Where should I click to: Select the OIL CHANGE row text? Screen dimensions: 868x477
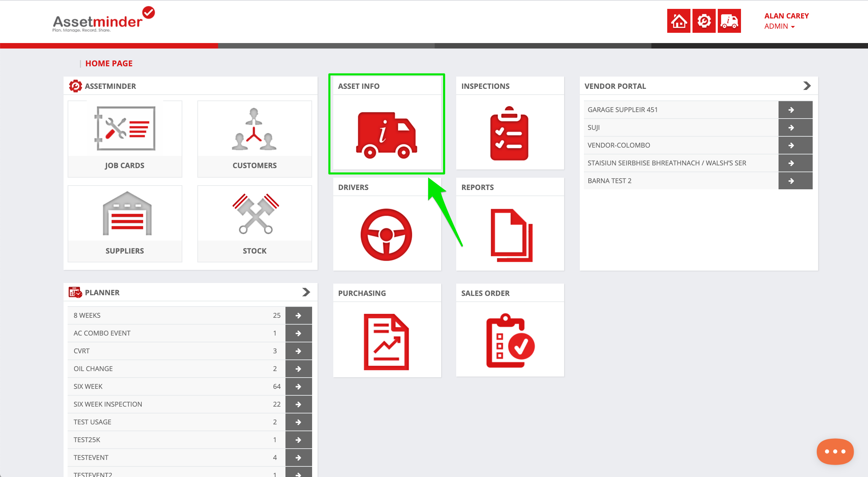tap(93, 369)
